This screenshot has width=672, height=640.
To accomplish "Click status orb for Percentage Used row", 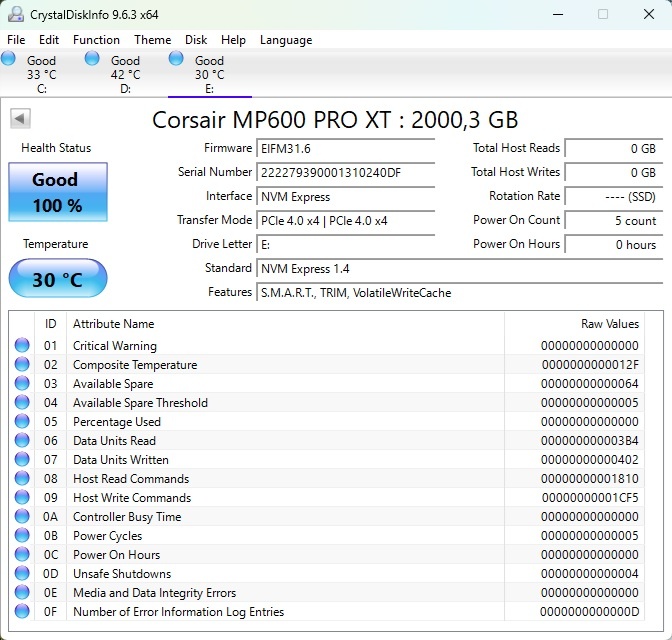I will 22,421.
